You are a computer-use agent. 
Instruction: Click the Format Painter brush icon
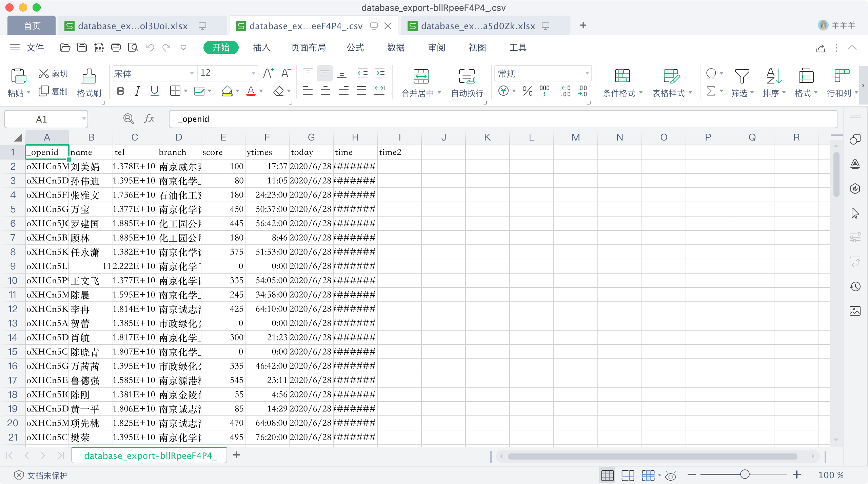(89, 76)
